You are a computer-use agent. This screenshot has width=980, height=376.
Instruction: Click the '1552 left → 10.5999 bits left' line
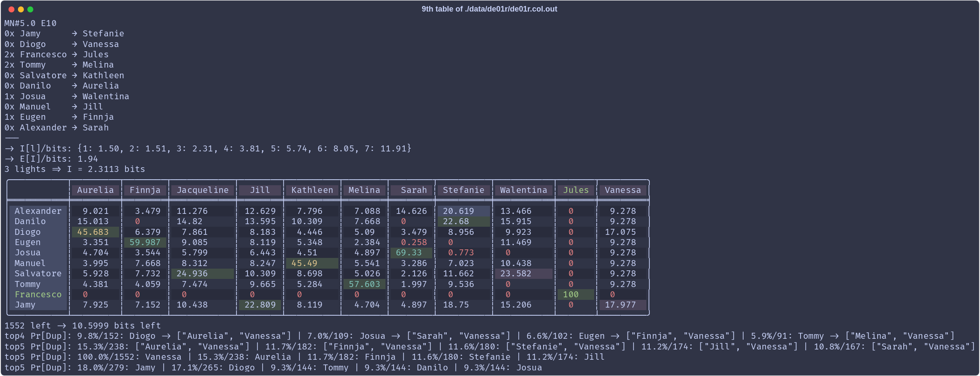click(83, 326)
